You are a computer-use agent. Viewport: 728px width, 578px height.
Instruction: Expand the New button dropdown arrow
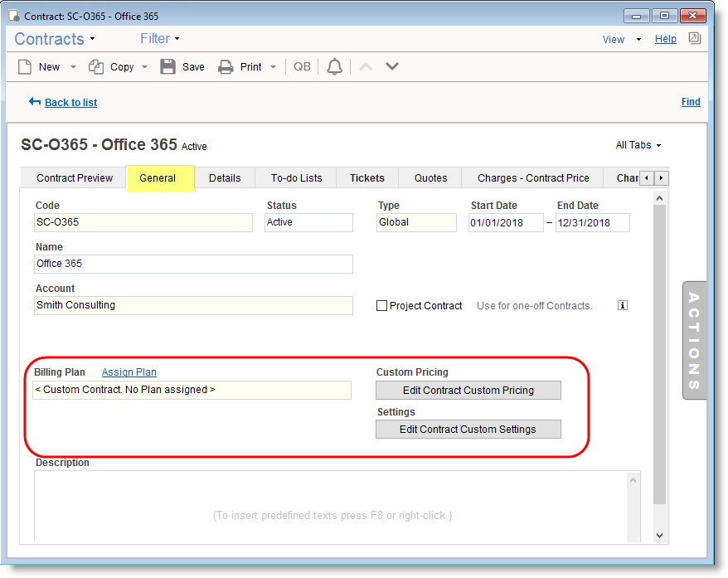point(73,67)
